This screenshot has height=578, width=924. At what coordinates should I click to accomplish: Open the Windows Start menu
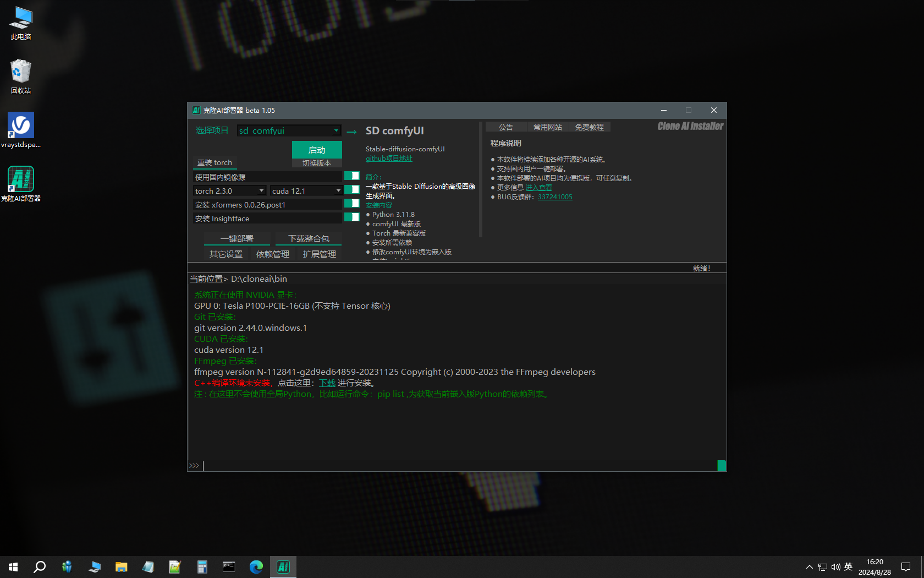13,567
